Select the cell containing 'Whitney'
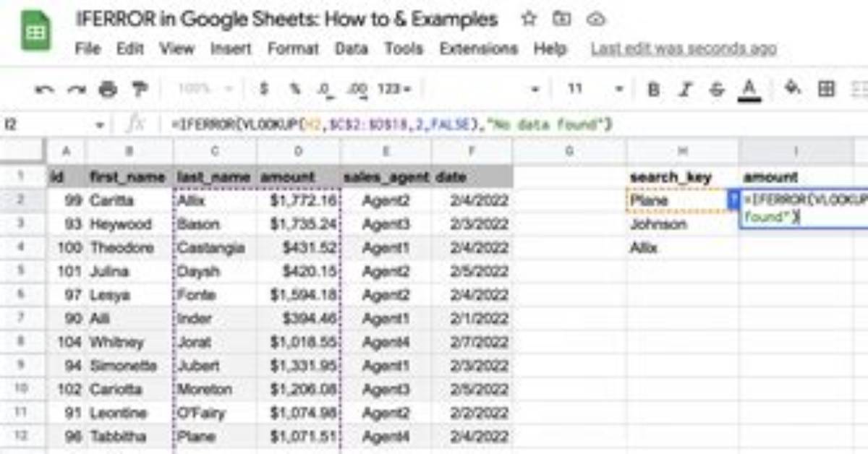868x454 pixels. [129, 342]
